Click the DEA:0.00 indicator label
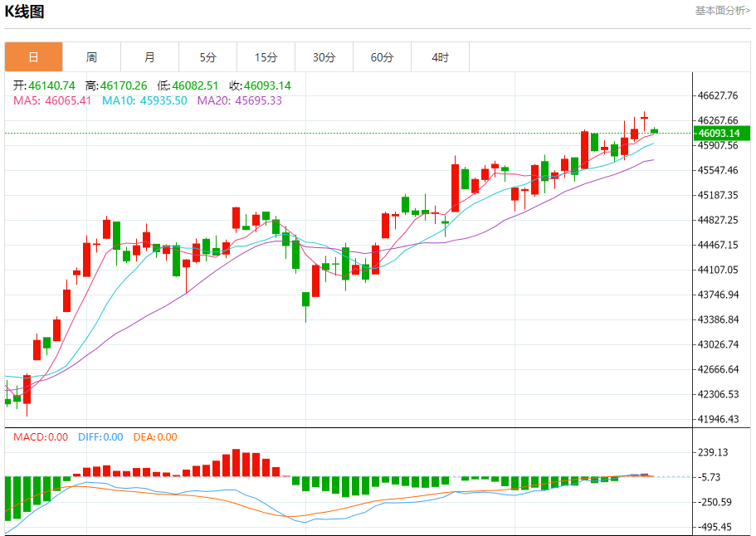 pos(155,437)
